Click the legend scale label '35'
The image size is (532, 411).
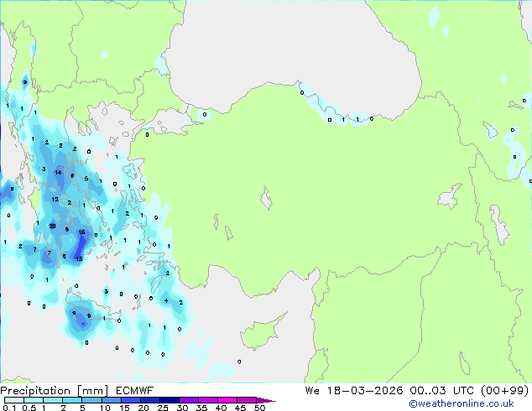point(201,408)
